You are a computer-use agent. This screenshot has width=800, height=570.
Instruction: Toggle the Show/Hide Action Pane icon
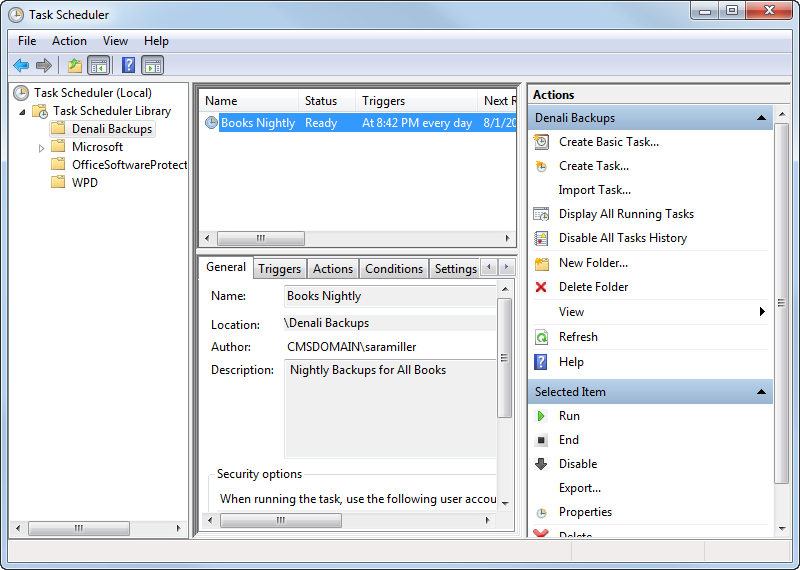tap(153, 65)
